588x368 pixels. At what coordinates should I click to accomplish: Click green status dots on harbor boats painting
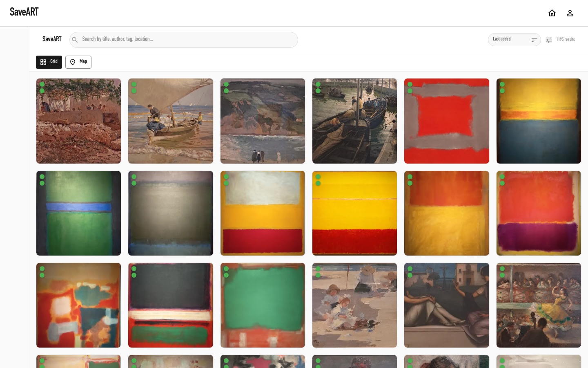[x=318, y=88]
